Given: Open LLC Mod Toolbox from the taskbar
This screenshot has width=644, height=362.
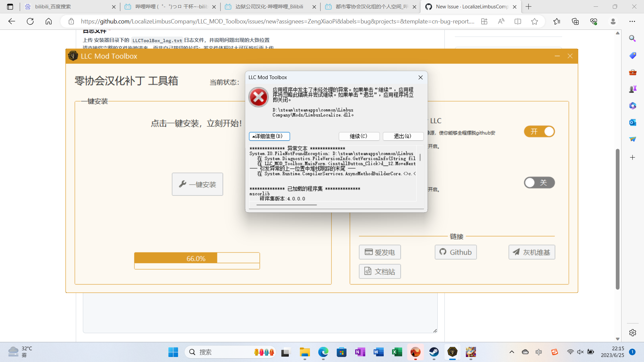Looking at the screenshot, I should tap(452, 352).
